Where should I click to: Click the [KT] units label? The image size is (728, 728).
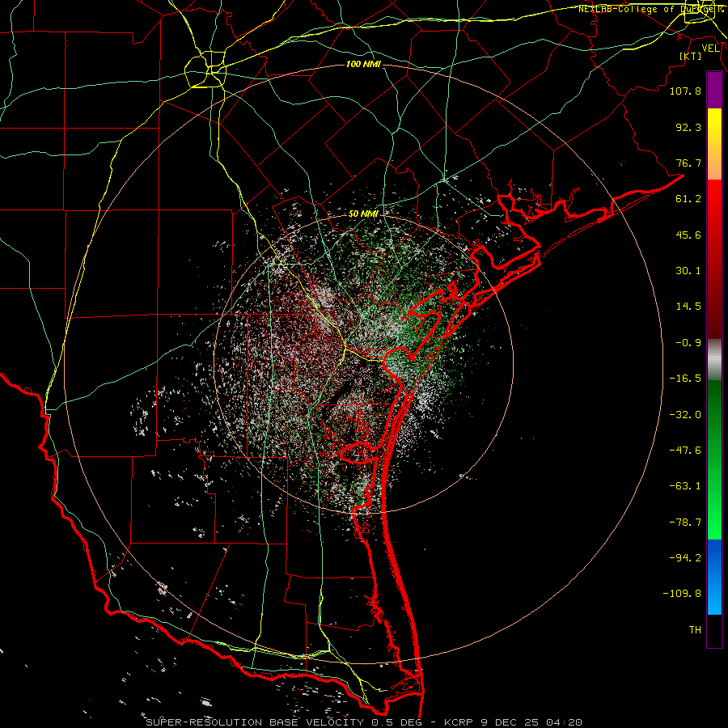pyautogui.click(x=691, y=56)
